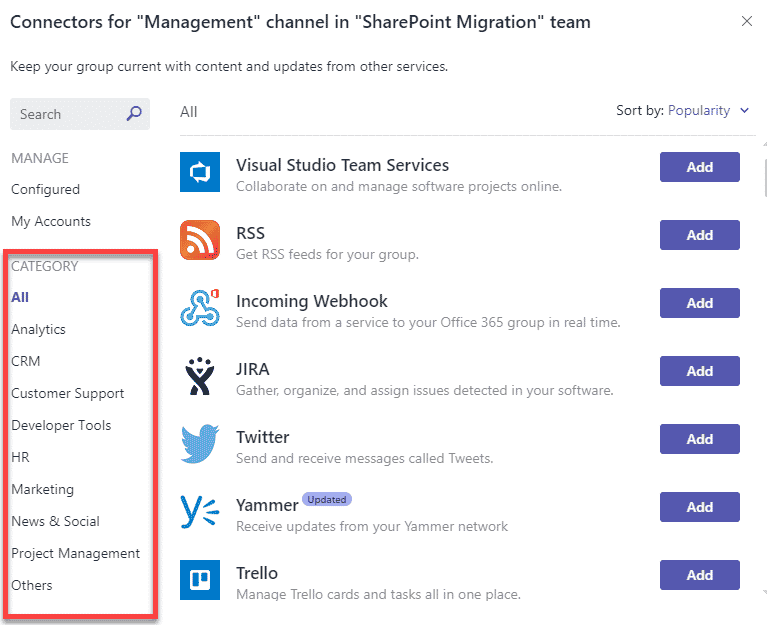
Task: Add the JIRA connector
Action: click(699, 371)
